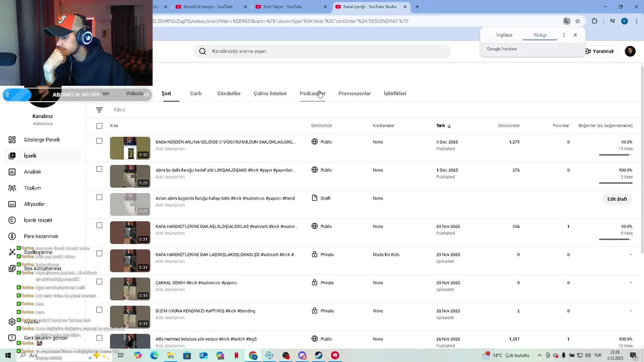Open the BABA NERDEN AKLINA GELDİDE video title
The width and height of the screenshot is (644, 362).
[225, 142]
